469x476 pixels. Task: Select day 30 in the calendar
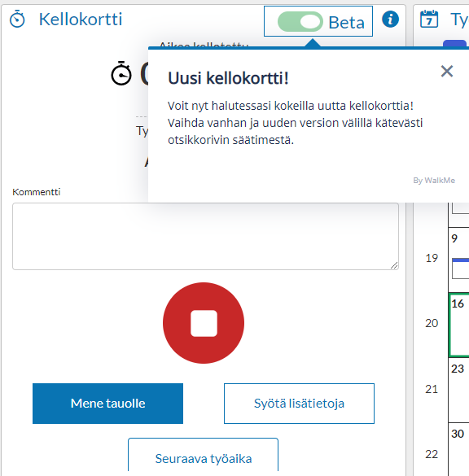[x=459, y=449]
